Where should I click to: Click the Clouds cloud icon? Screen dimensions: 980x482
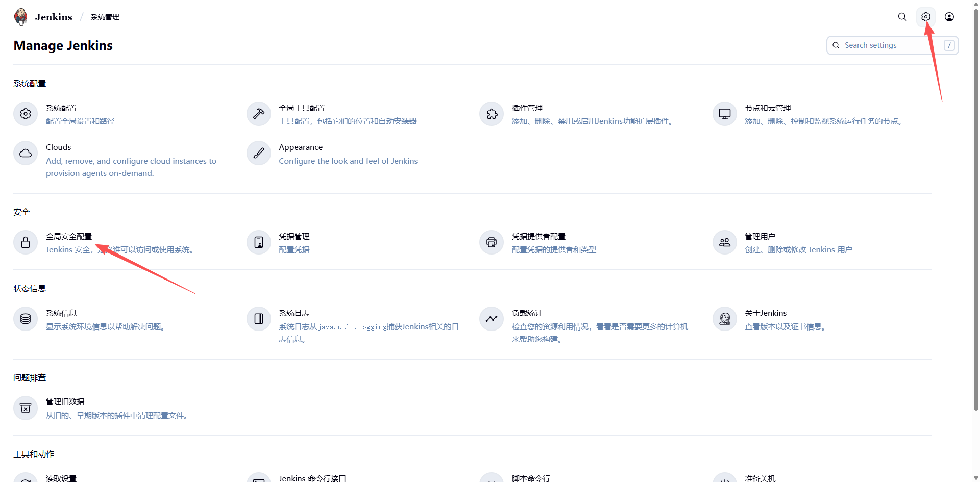coord(26,153)
